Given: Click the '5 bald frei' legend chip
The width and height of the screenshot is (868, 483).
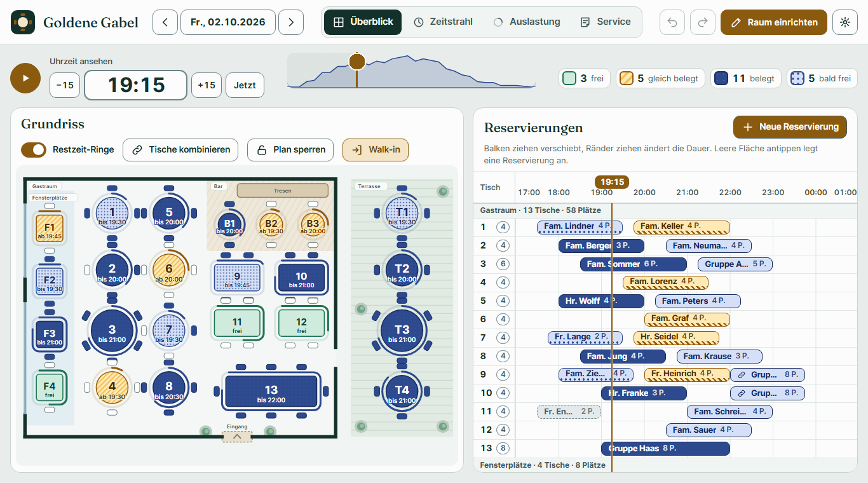Looking at the screenshot, I should [822, 78].
